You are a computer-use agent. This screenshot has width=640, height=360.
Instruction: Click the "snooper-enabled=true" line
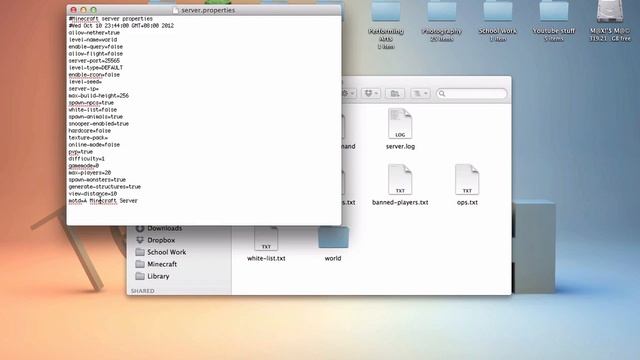click(x=98, y=124)
